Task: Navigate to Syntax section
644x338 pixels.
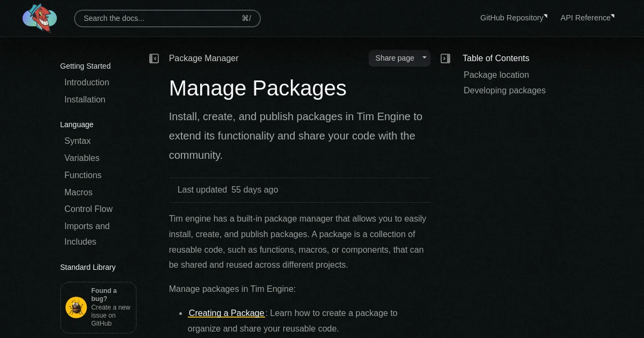Action: pyautogui.click(x=77, y=141)
